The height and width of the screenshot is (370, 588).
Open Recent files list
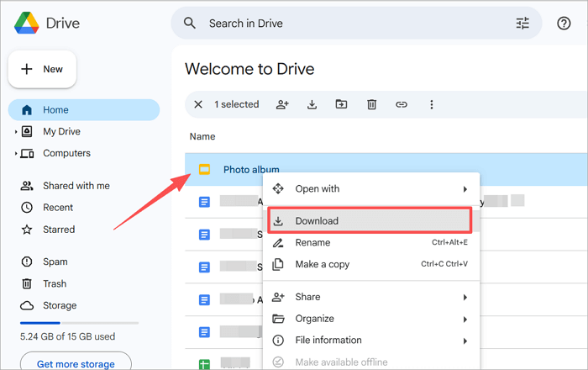(58, 208)
